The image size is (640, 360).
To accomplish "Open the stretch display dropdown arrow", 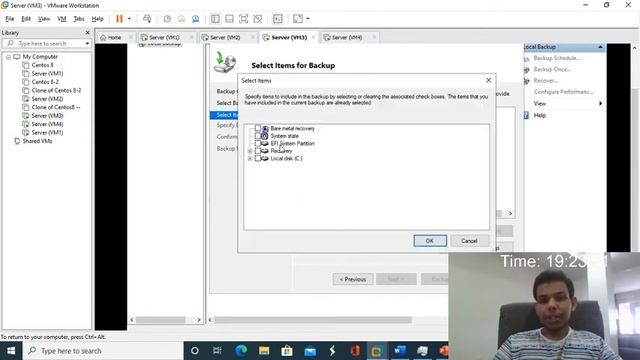I will click(x=308, y=19).
